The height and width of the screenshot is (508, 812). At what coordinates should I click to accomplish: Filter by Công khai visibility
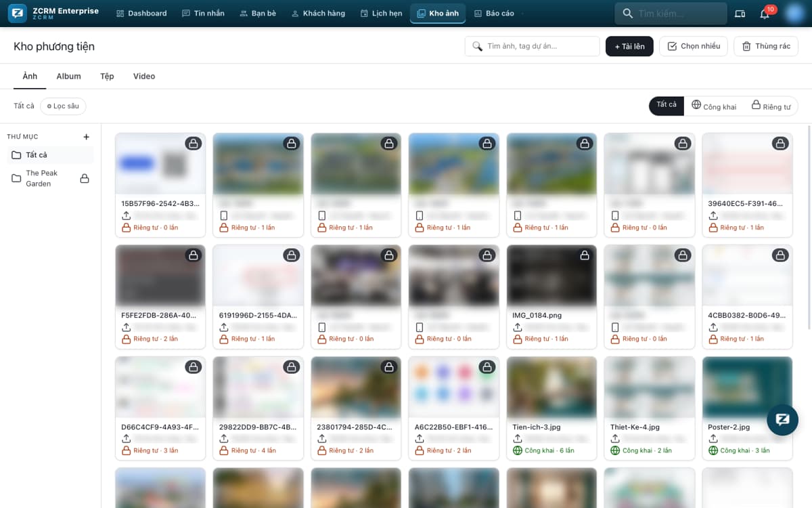click(714, 106)
